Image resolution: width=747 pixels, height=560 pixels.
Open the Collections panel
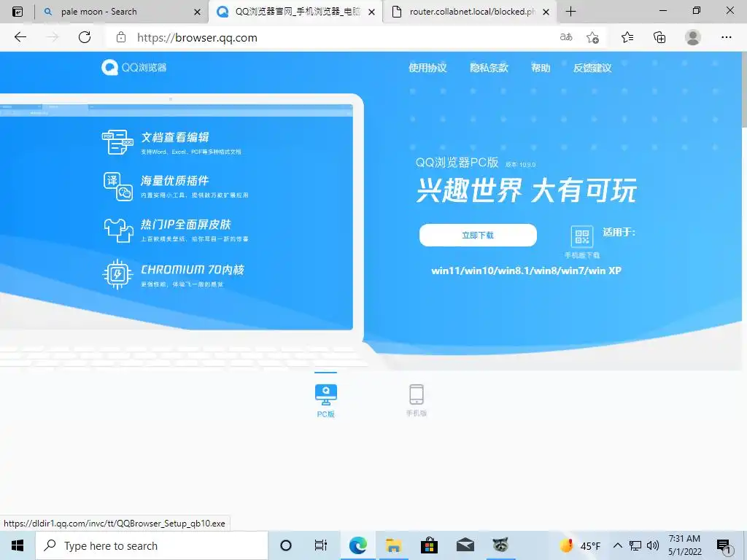coord(659,37)
